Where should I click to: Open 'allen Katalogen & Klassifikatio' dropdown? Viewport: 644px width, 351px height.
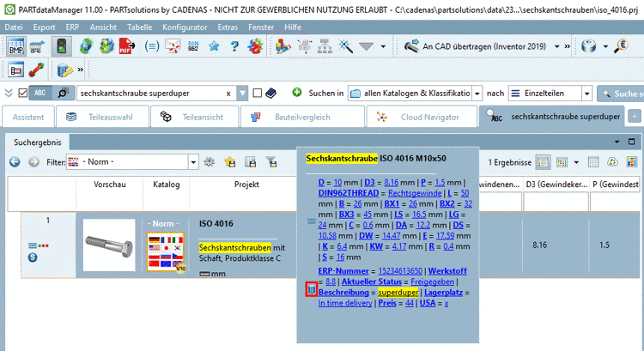415,94
